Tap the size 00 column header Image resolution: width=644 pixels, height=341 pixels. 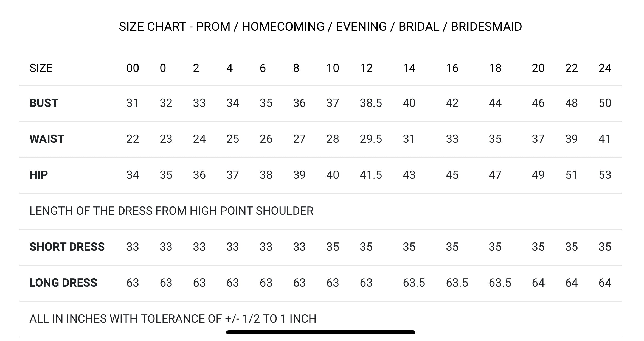pos(133,68)
